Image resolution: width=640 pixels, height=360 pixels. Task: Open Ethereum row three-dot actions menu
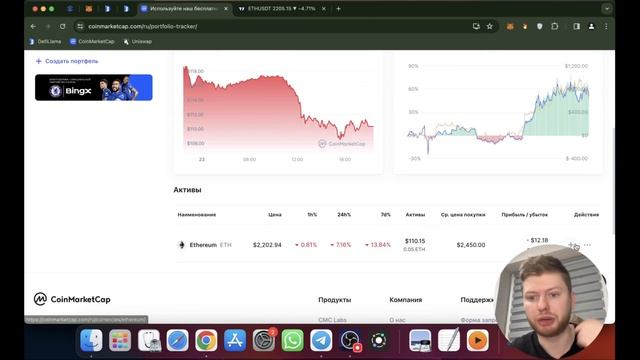587,245
